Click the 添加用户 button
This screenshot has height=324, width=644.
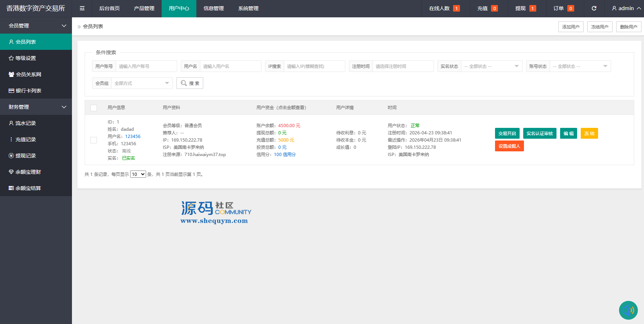(571, 27)
